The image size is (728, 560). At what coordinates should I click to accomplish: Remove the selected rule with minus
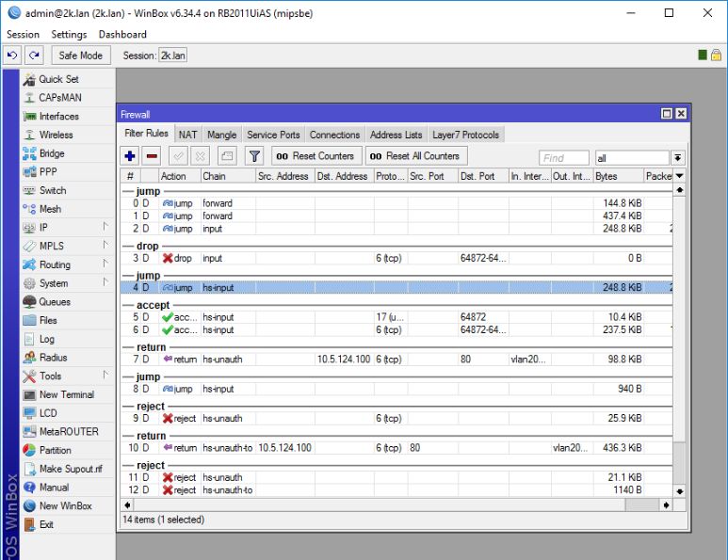tap(152, 156)
